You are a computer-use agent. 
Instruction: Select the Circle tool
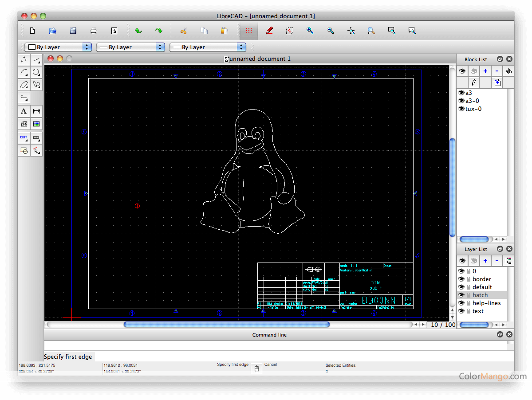point(36,72)
